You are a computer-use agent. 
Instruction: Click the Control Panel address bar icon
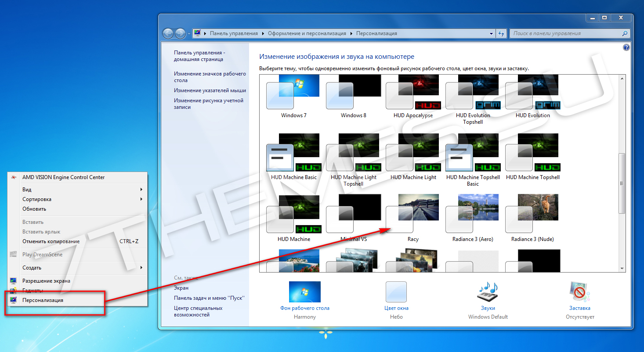[198, 33]
